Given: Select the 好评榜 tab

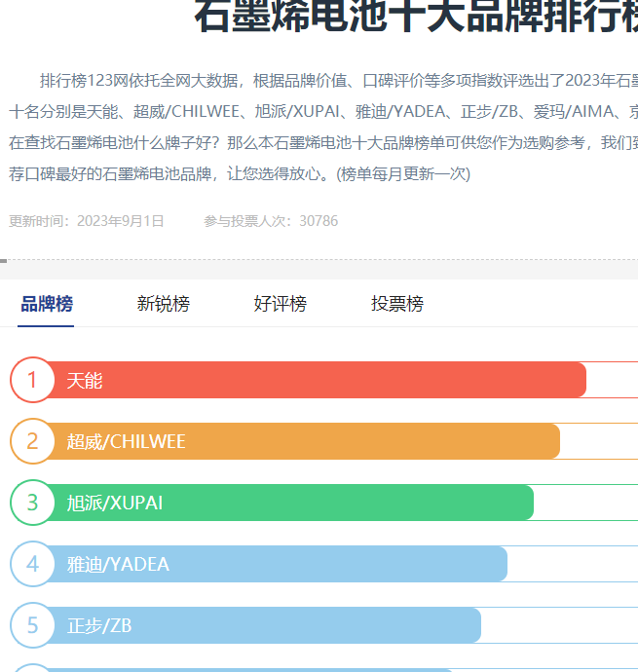Looking at the screenshot, I should pyautogui.click(x=281, y=304).
